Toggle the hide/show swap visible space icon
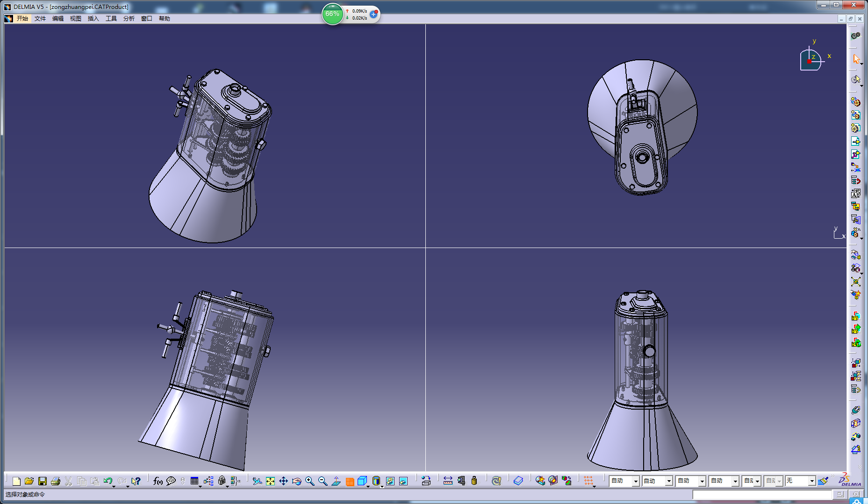This screenshot has height=504, width=868. coord(403,481)
